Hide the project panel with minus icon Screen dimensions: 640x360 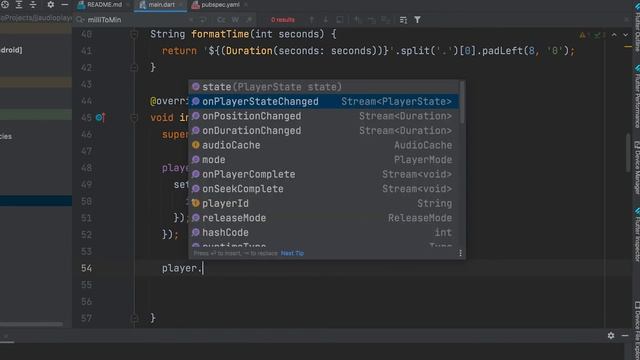coord(64,4)
